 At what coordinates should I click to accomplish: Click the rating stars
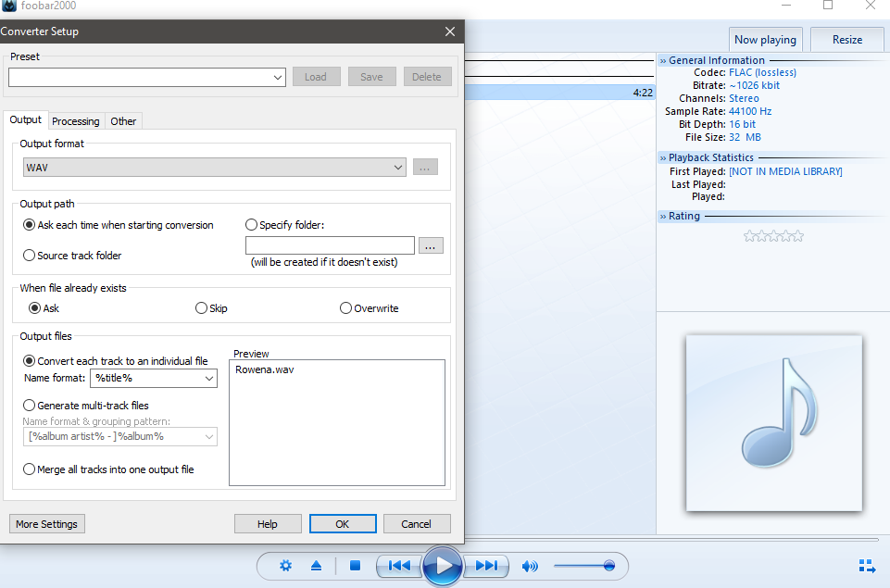click(x=773, y=237)
